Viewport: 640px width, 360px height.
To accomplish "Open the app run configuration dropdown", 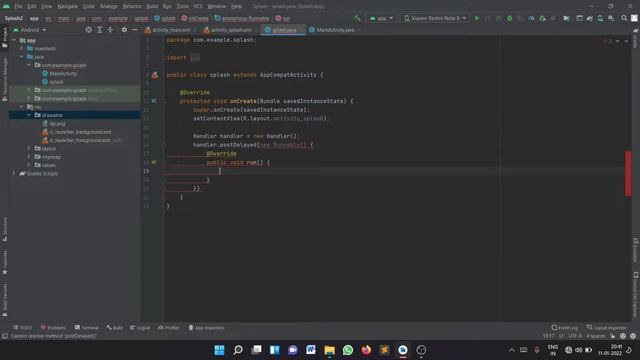I will [x=381, y=18].
